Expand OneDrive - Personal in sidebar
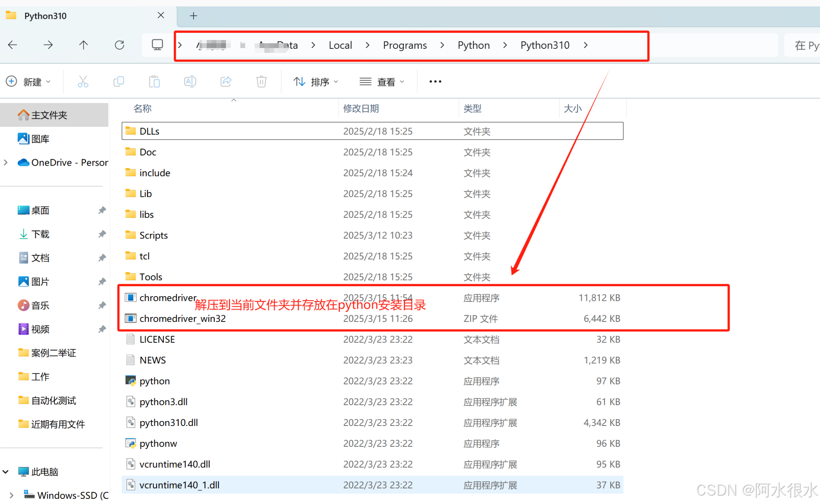The width and height of the screenshot is (820, 504). coord(6,163)
